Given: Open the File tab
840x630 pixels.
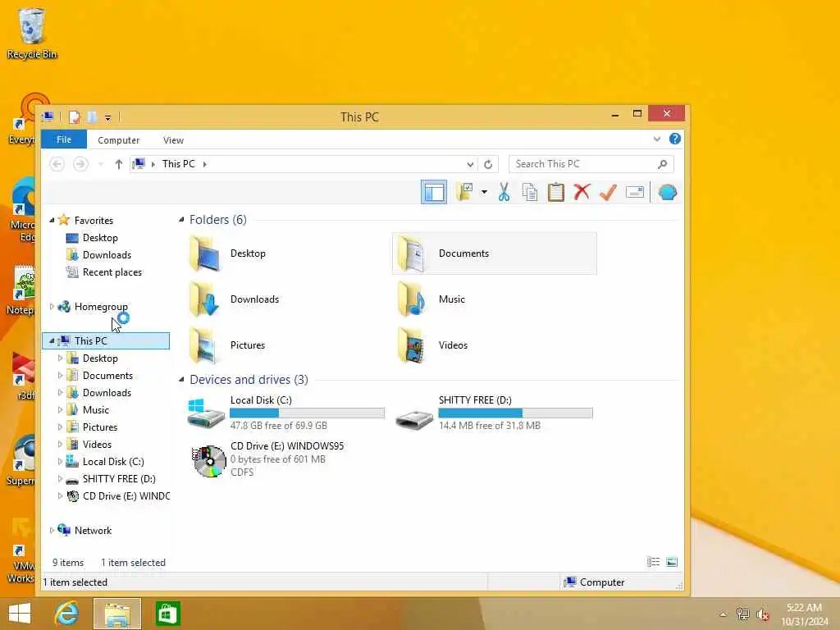Looking at the screenshot, I should click(64, 139).
